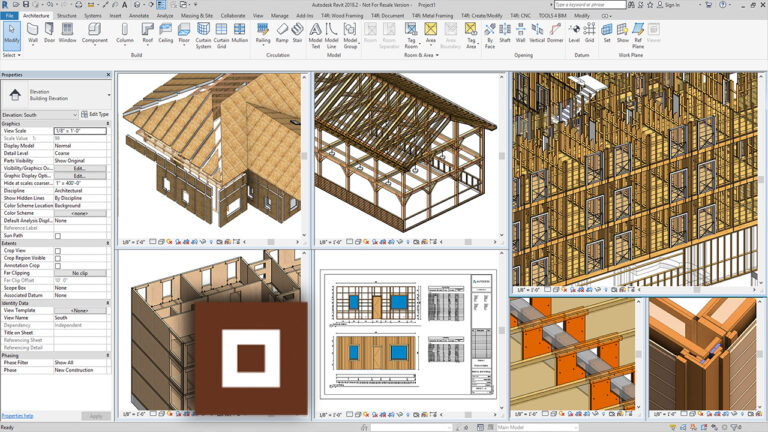Select the Dormer opening tool
The image size is (768, 432).
coord(555,33)
